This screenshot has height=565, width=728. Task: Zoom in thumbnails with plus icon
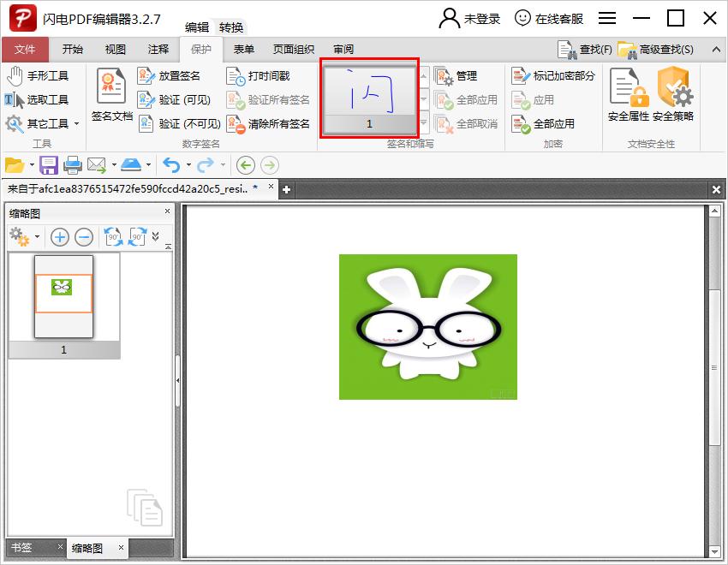coord(59,237)
